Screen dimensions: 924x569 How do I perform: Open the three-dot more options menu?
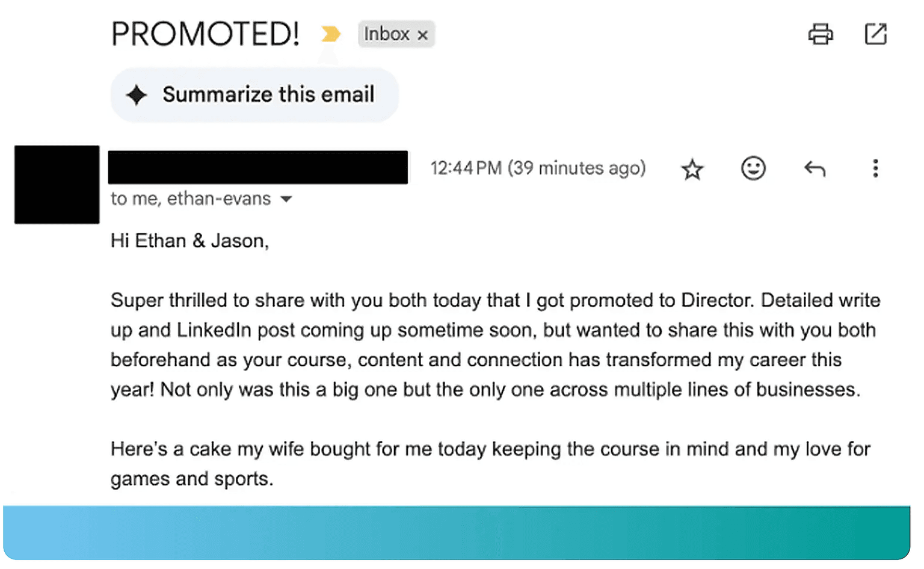875,168
